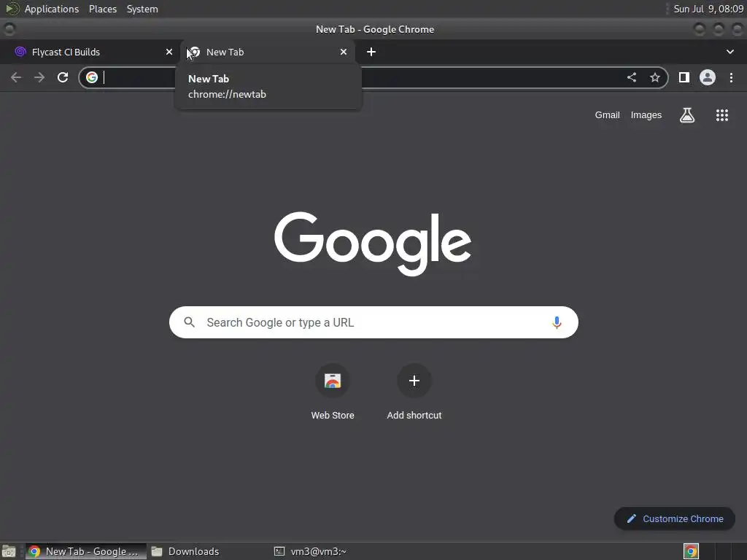Open a new tab with plus
This screenshot has width=747, height=560.
(371, 52)
